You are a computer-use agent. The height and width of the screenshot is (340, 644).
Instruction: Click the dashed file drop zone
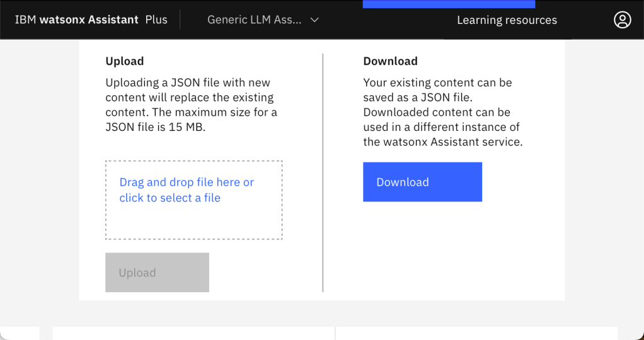click(x=193, y=222)
